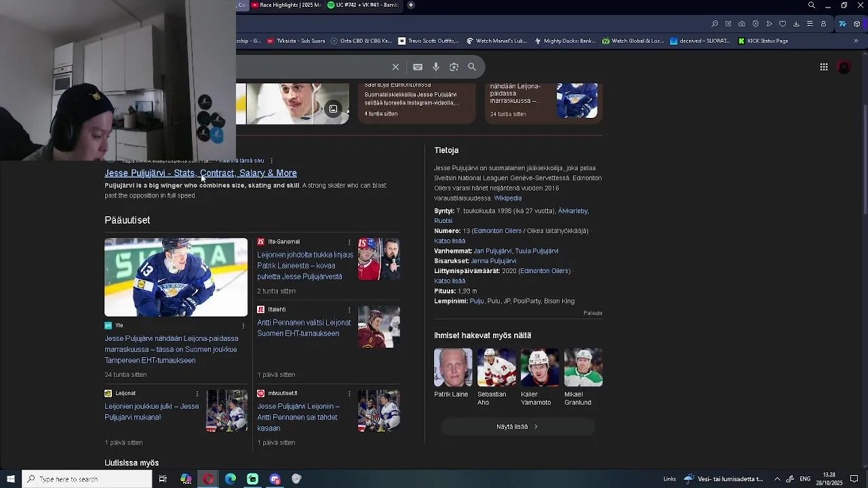Select Patrik Laine related person card

click(x=452, y=373)
